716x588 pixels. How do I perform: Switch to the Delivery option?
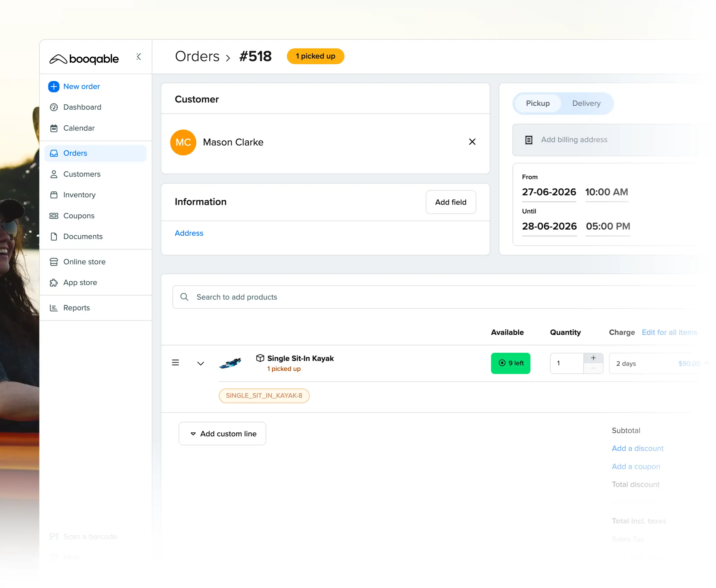point(586,103)
